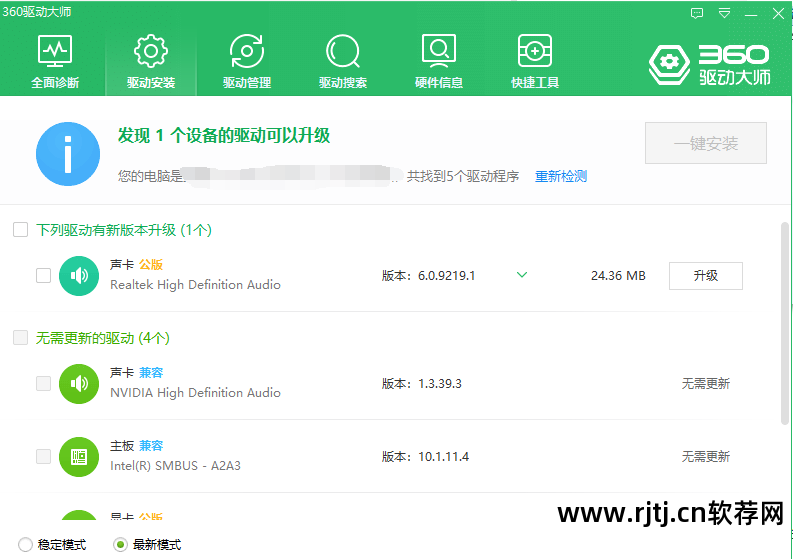The image size is (793, 559).
Task: Click the 版本: 6.0.9219.1 text
Action: pos(428,276)
